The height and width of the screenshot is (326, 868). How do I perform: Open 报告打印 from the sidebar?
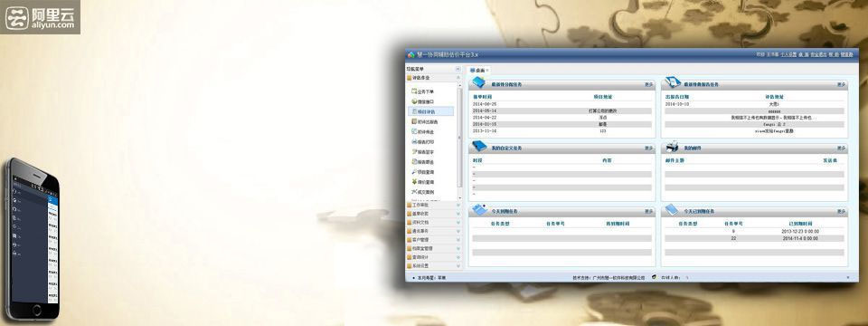point(422,142)
